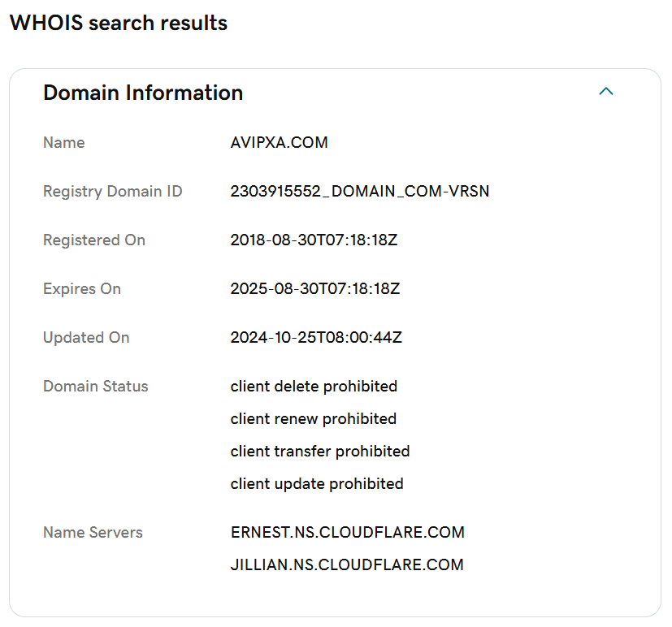Viewport: 672px width, 627px height.
Task: Click the Updated On label
Action: (86, 338)
